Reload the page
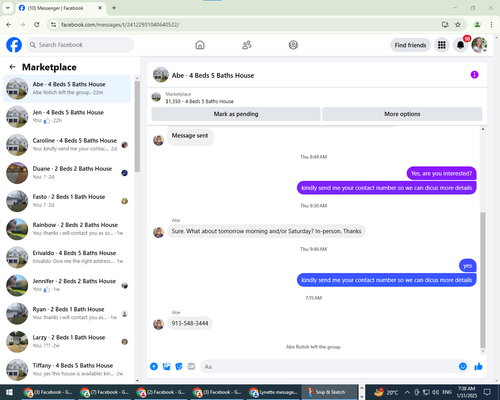500x400 pixels. pos(37,24)
